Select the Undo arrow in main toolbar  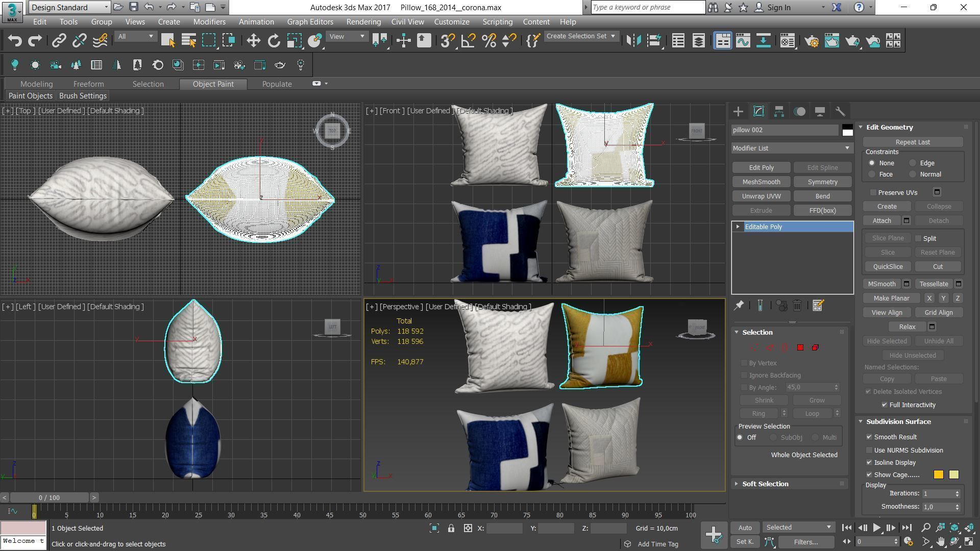tap(15, 41)
